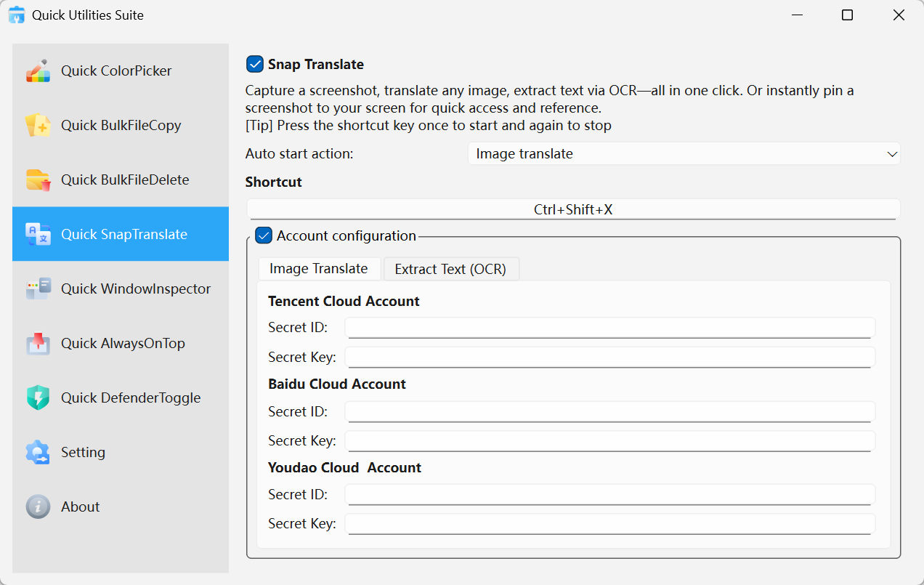Click the Quick WindowInspector icon
The image size is (924, 585).
coord(38,289)
